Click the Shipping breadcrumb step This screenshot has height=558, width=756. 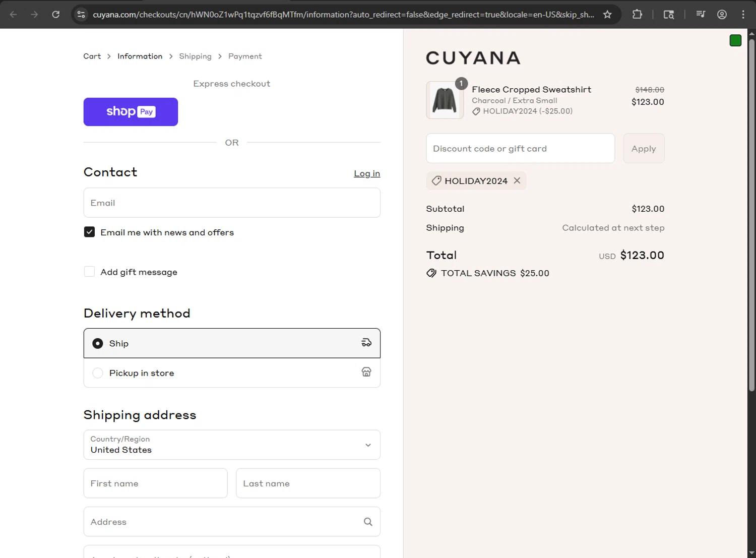click(x=195, y=56)
